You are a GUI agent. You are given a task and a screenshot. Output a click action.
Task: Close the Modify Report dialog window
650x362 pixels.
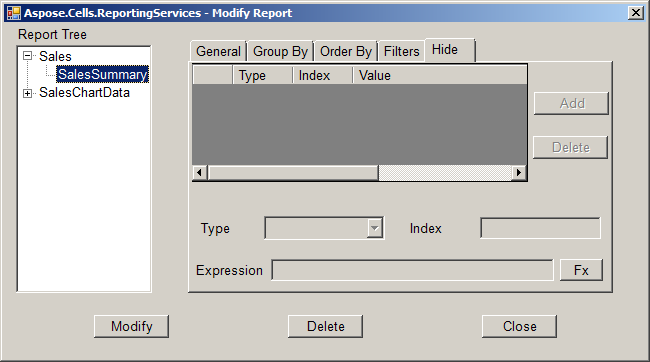(635, 13)
